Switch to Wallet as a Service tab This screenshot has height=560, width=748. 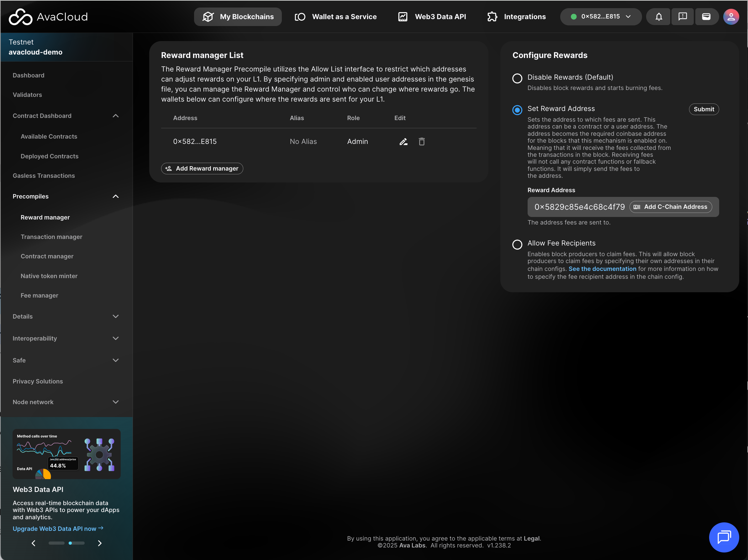pyautogui.click(x=335, y=17)
